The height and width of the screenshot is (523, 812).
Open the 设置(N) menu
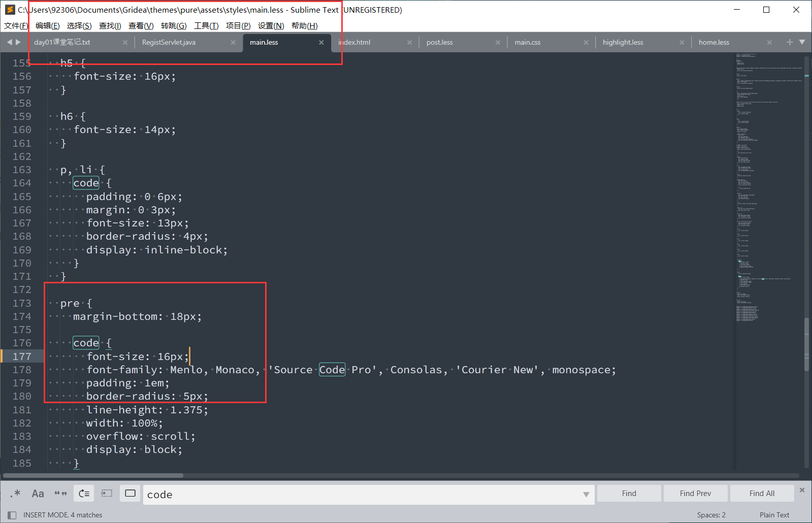[x=271, y=26]
